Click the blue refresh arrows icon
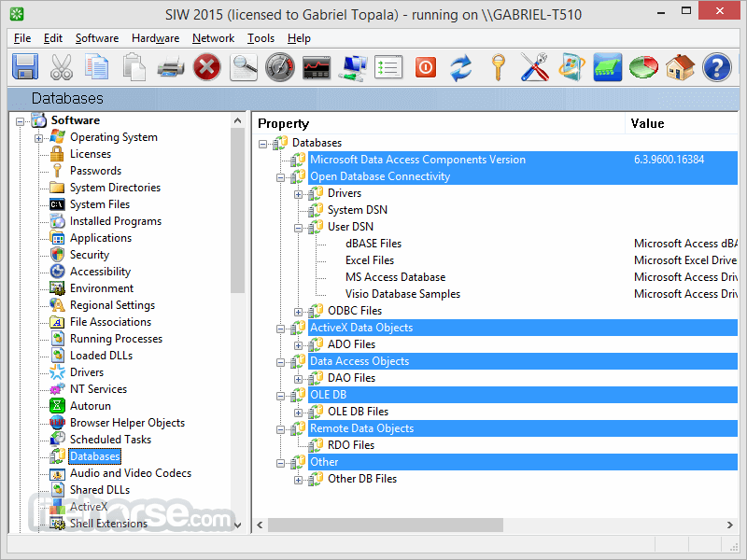This screenshot has height=560, width=747. pyautogui.click(x=460, y=67)
